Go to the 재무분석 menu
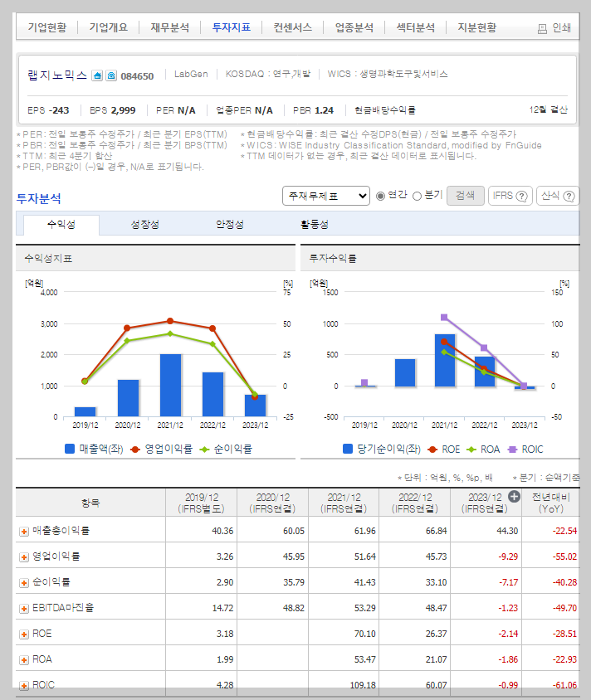The width and height of the screenshot is (591, 700). pyautogui.click(x=170, y=27)
